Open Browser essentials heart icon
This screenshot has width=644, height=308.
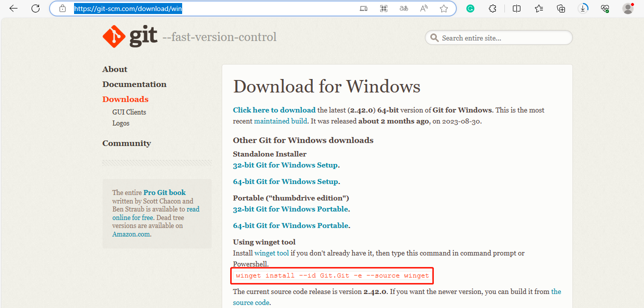(x=605, y=8)
